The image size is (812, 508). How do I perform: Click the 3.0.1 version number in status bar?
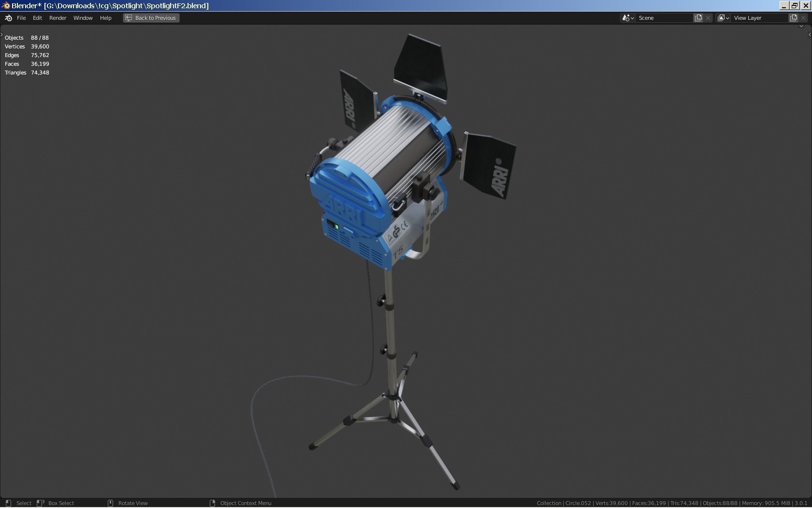point(801,503)
